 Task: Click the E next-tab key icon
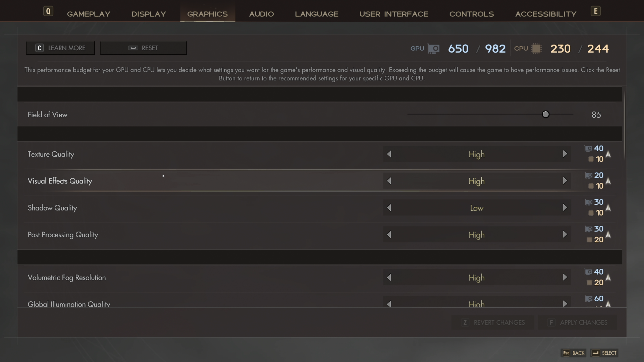pyautogui.click(x=596, y=11)
